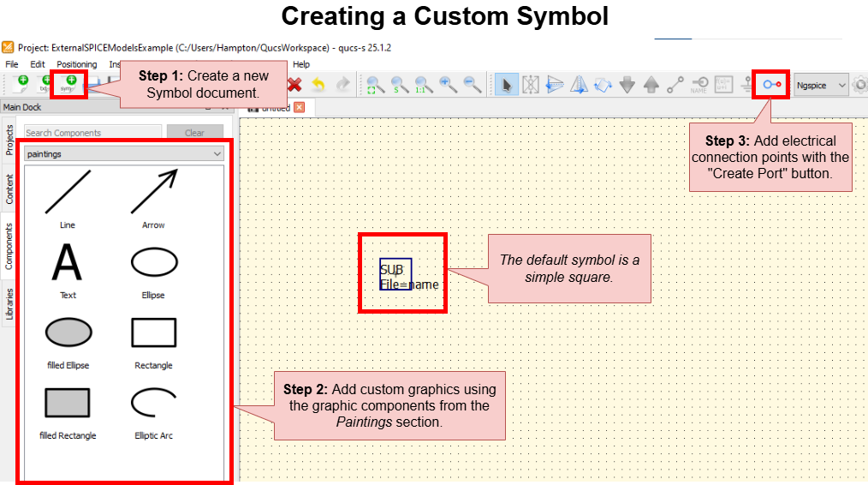Switch to the Components dock tab
The image size is (868, 485).
point(9,246)
